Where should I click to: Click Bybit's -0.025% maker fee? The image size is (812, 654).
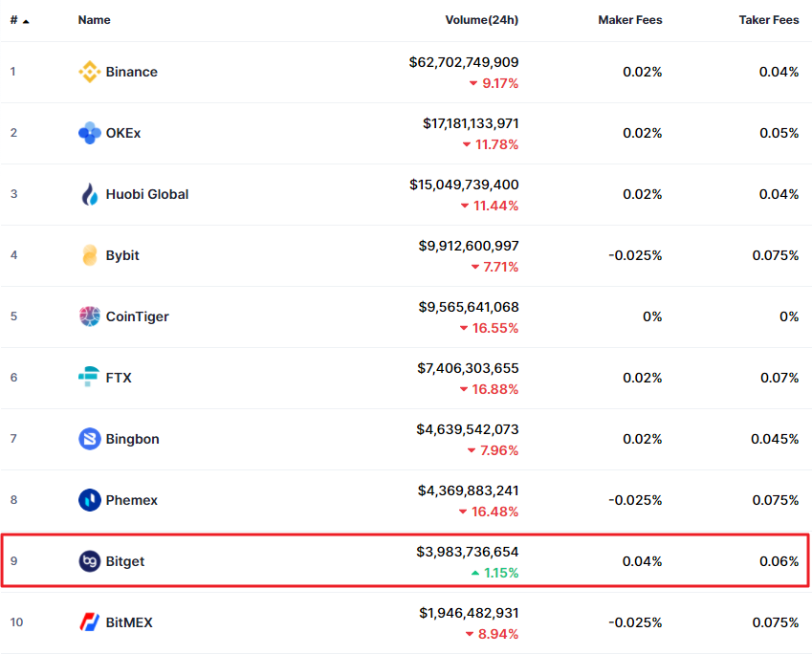[635, 255]
